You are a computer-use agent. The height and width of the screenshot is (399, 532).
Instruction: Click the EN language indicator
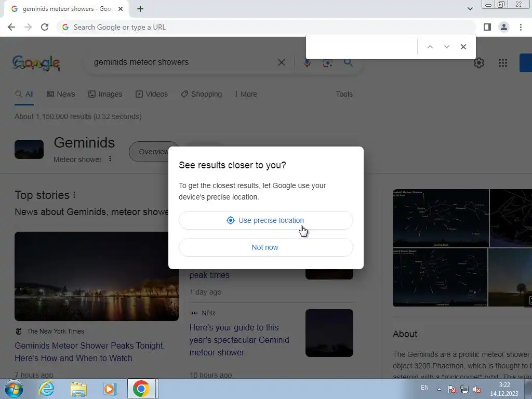(424, 388)
